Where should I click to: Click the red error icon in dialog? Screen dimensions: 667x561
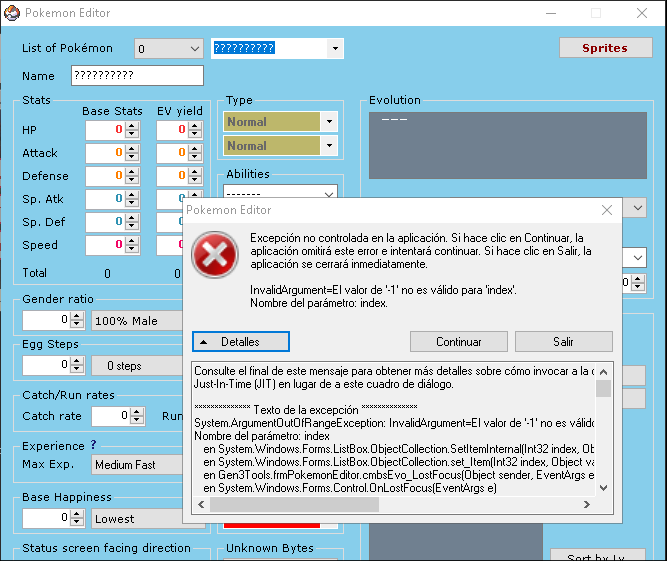(215, 259)
